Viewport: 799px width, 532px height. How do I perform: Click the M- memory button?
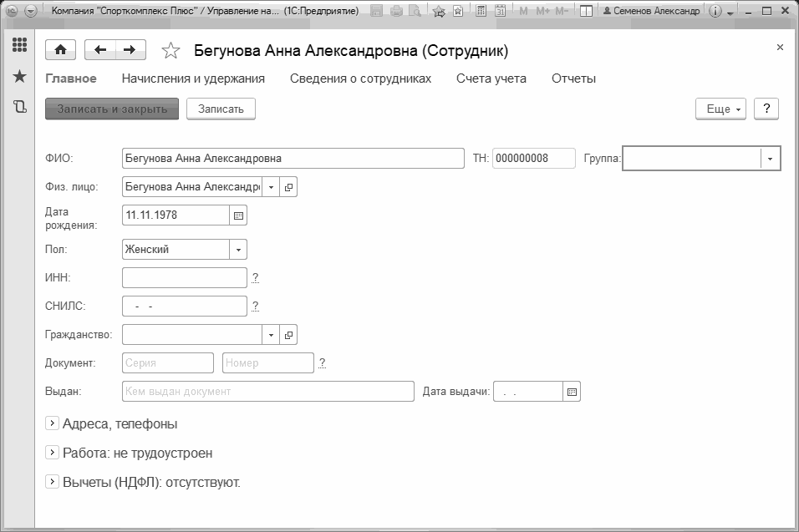[x=562, y=11]
